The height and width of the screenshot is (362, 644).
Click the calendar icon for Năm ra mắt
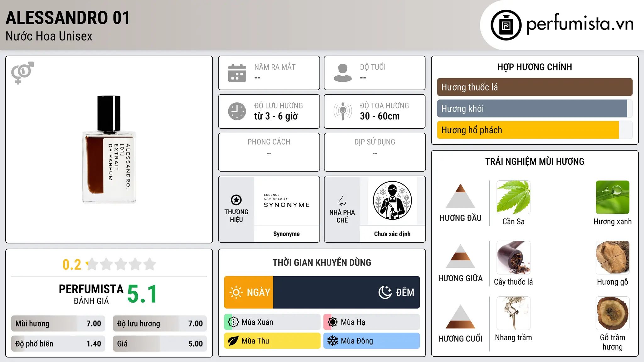(237, 73)
